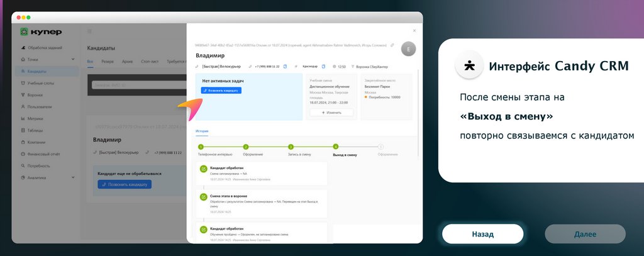Click edit icon of Обучение пройдено history entry

tap(203, 230)
